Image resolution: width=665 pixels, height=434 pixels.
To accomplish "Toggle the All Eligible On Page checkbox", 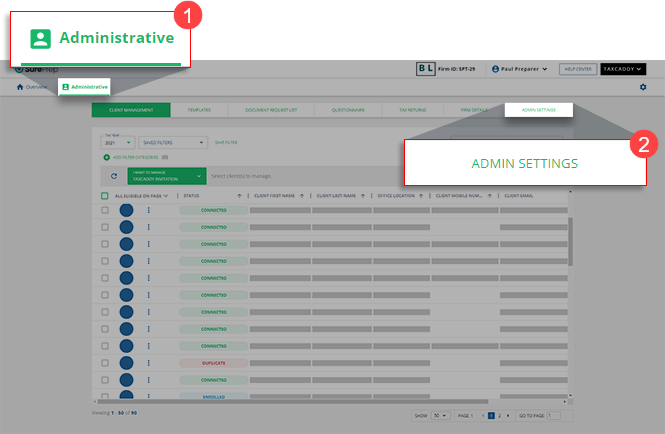I will [105, 195].
